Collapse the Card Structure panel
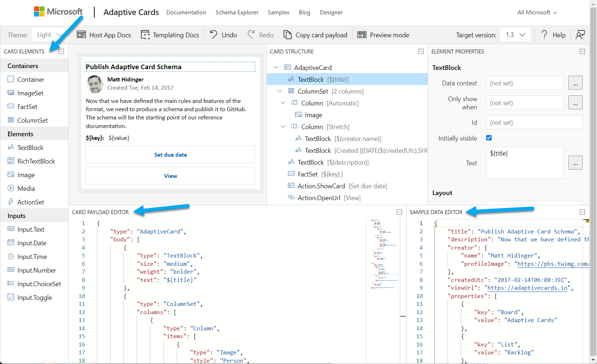 click(x=421, y=52)
